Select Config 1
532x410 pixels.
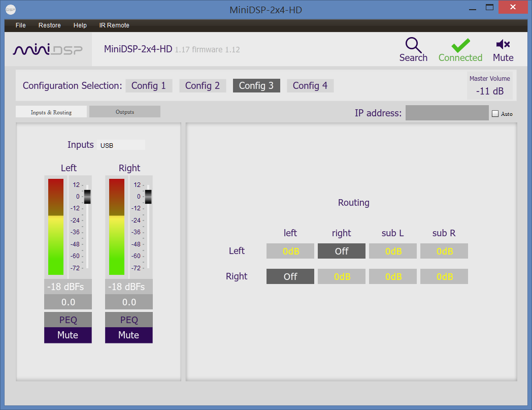(x=149, y=85)
